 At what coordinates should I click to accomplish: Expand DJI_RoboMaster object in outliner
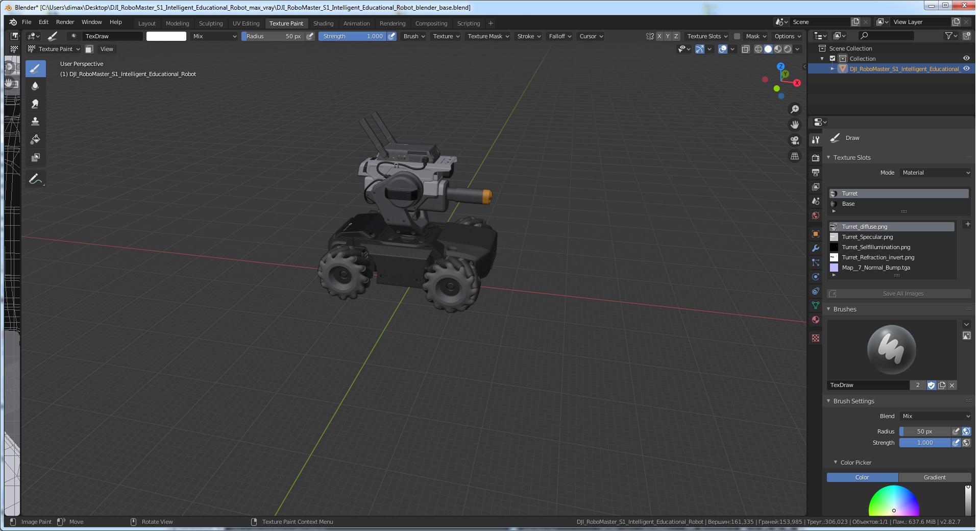832,68
